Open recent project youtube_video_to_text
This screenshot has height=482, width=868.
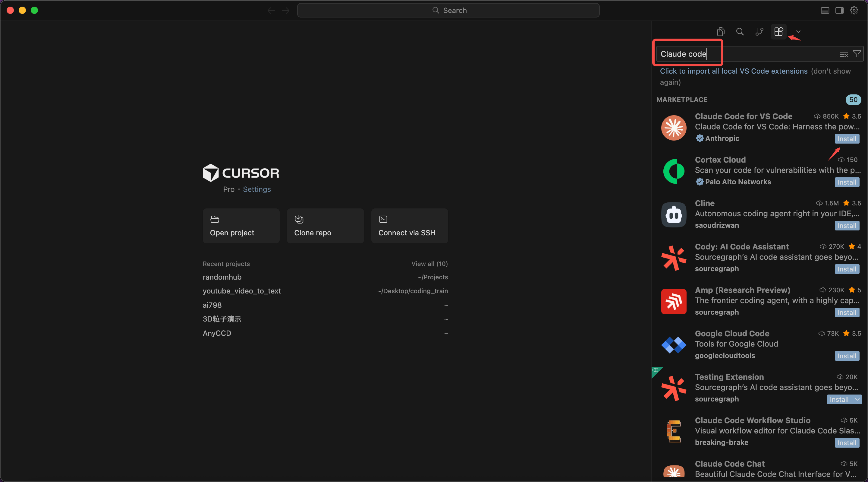point(325,291)
